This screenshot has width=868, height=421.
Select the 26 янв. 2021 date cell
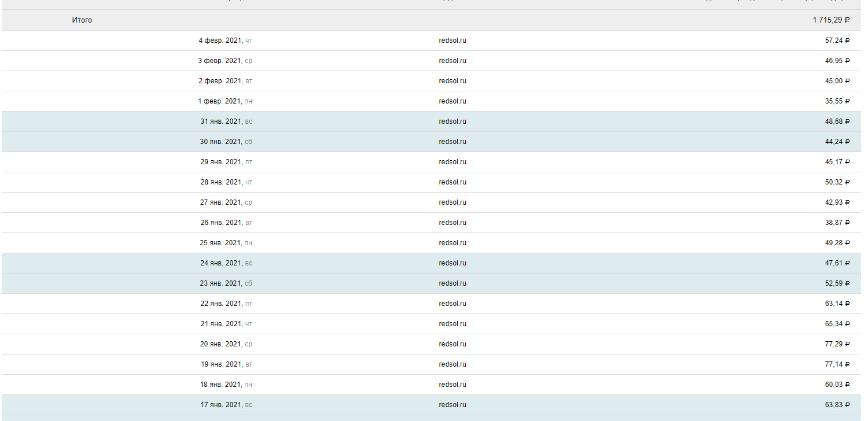(x=226, y=223)
